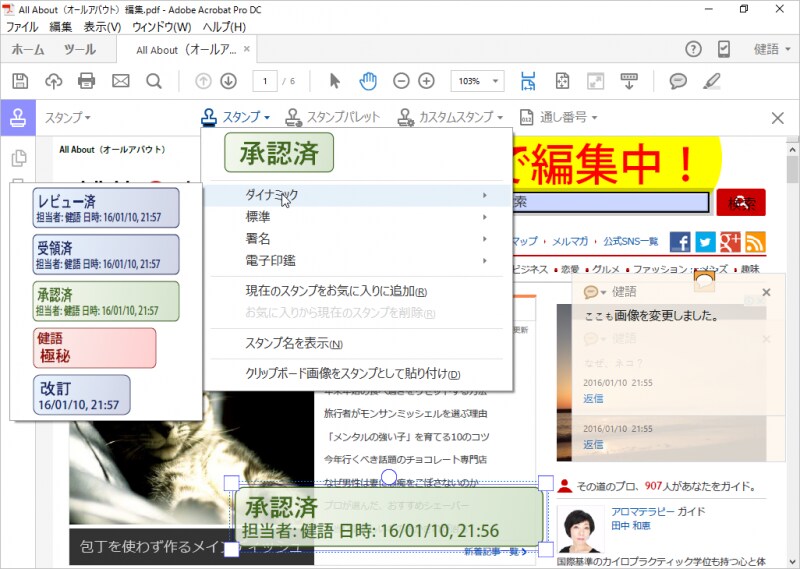Click the Print icon
The width and height of the screenshot is (800, 569).
86,81
